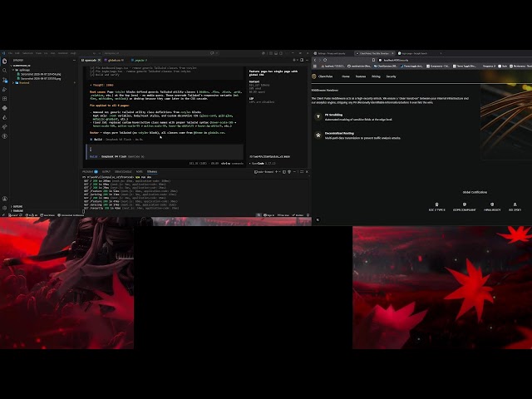532x399 pixels.
Task: Click the notifications bell in VS Code status bar
Action: (x=308, y=215)
